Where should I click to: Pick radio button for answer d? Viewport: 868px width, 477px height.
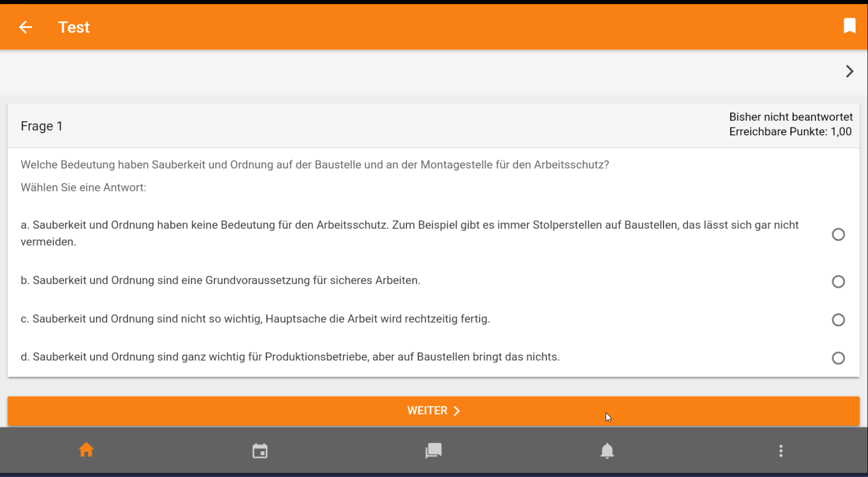838,358
